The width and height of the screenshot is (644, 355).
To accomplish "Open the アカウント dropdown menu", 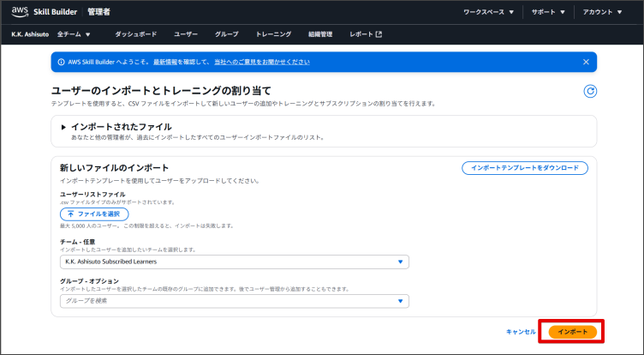I will pyautogui.click(x=608, y=12).
